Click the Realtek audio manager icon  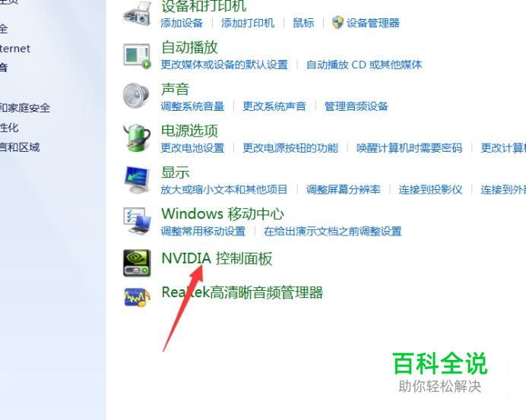click(x=137, y=297)
